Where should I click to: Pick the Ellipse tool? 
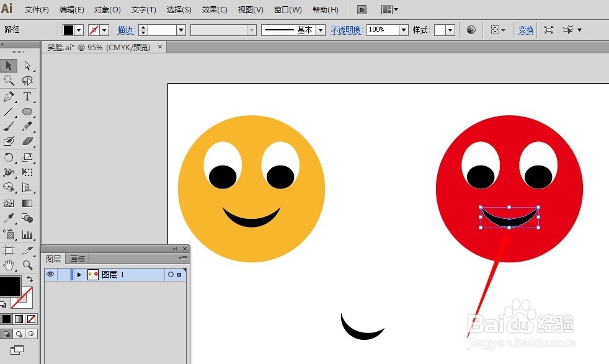27,112
